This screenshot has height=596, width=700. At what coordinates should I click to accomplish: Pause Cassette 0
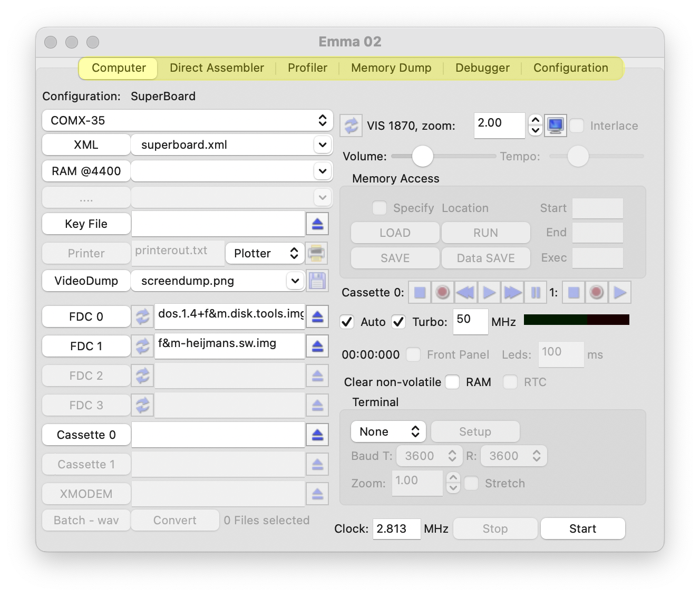click(x=536, y=292)
